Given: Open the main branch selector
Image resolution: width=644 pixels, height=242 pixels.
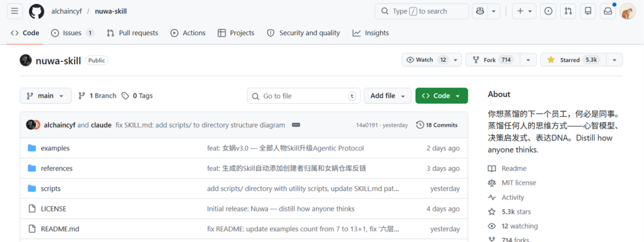Looking at the screenshot, I should coord(45,96).
